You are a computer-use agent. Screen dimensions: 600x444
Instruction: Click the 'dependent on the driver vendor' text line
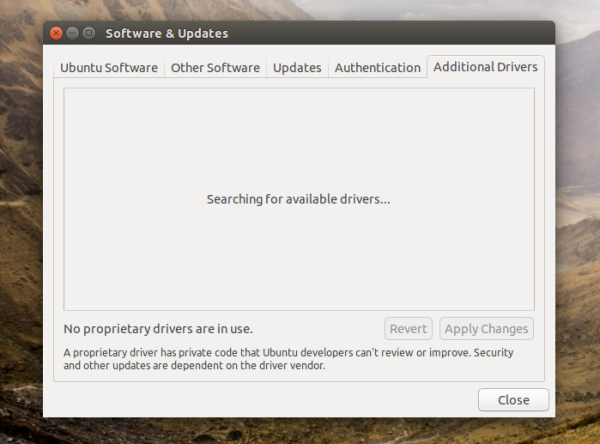195,366
